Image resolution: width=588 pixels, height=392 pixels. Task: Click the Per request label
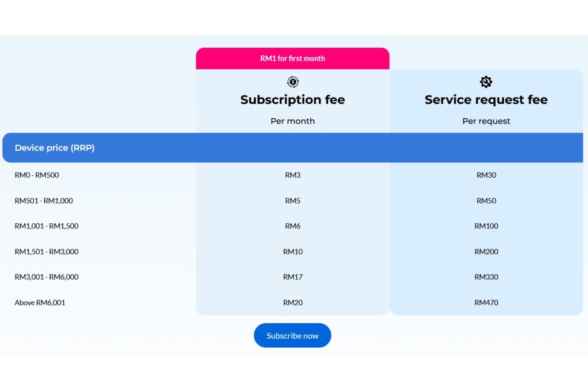point(486,121)
